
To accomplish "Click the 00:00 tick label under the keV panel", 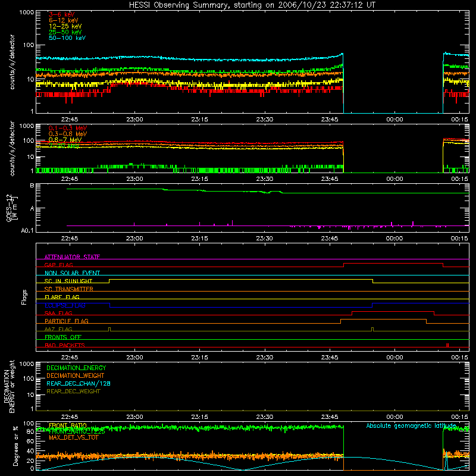I will tap(394, 120).
